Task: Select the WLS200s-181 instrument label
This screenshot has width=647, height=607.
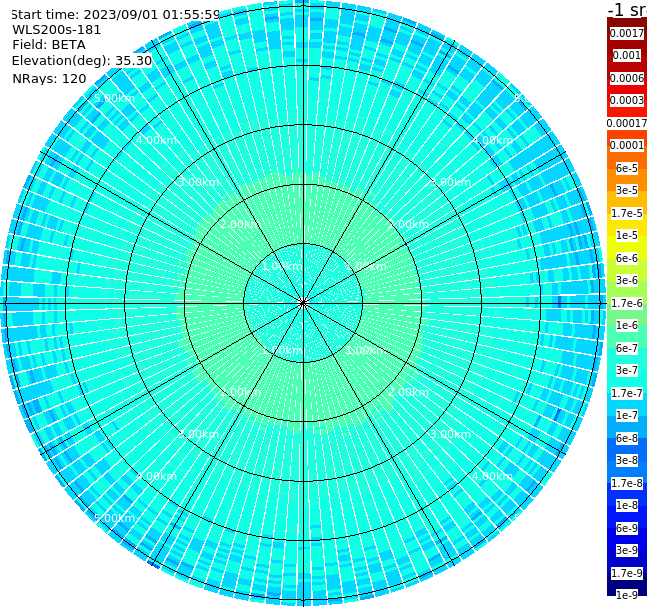Action: click(57, 30)
